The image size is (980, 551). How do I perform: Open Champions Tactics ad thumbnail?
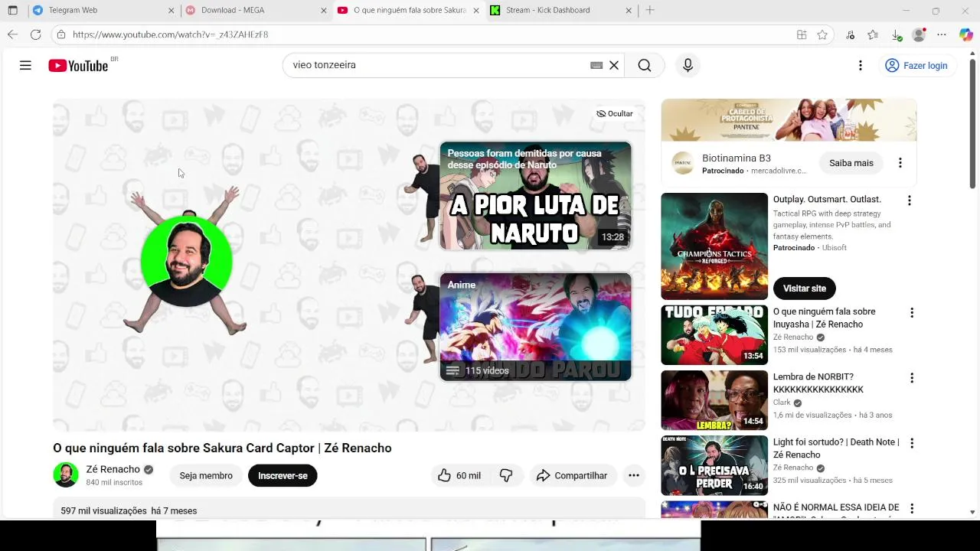click(714, 246)
